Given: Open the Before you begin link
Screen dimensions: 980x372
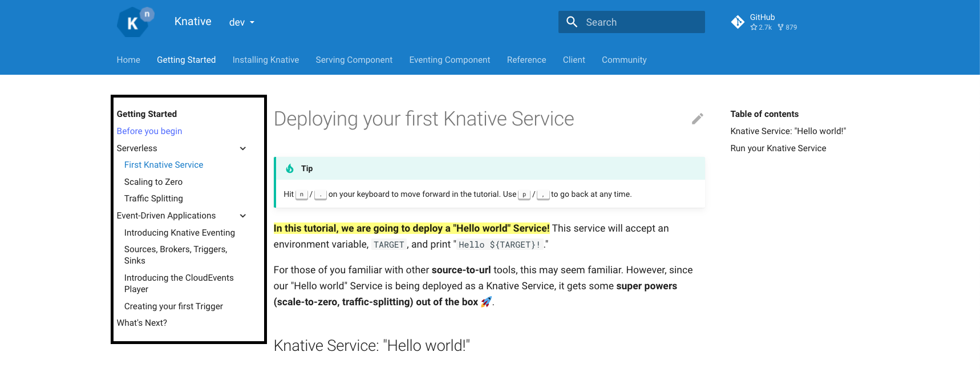Looking at the screenshot, I should [x=149, y=131].
